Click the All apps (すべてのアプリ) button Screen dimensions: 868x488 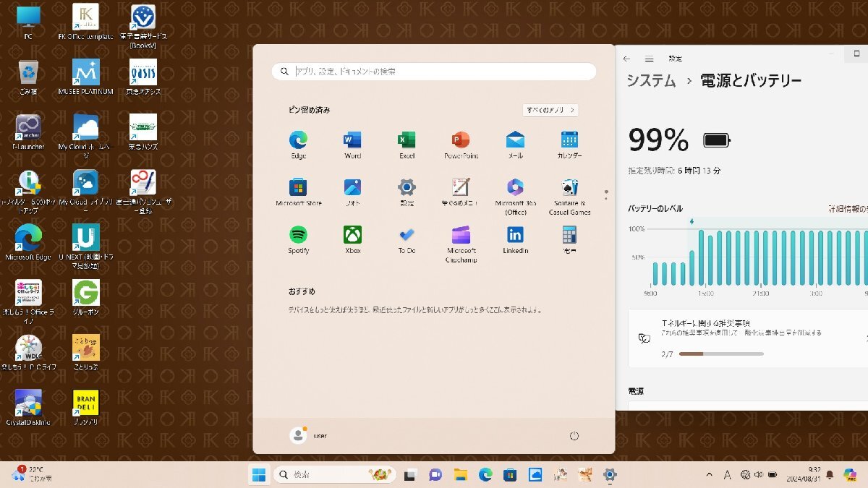coord(550,110)
